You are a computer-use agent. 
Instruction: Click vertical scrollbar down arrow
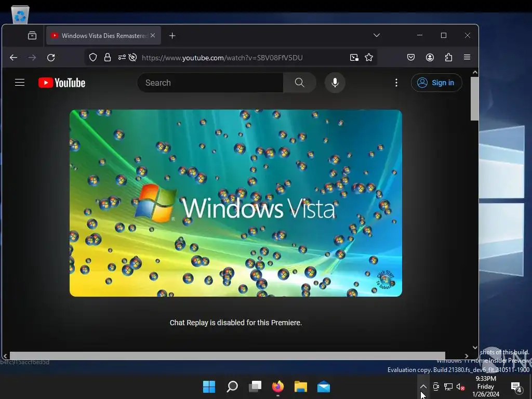tap(475, 348)
